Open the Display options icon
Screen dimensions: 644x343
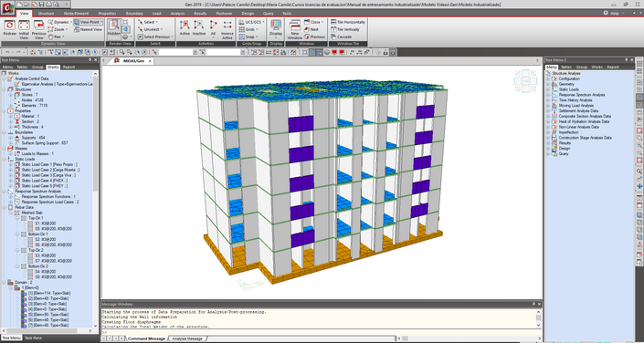coord(276,28)
